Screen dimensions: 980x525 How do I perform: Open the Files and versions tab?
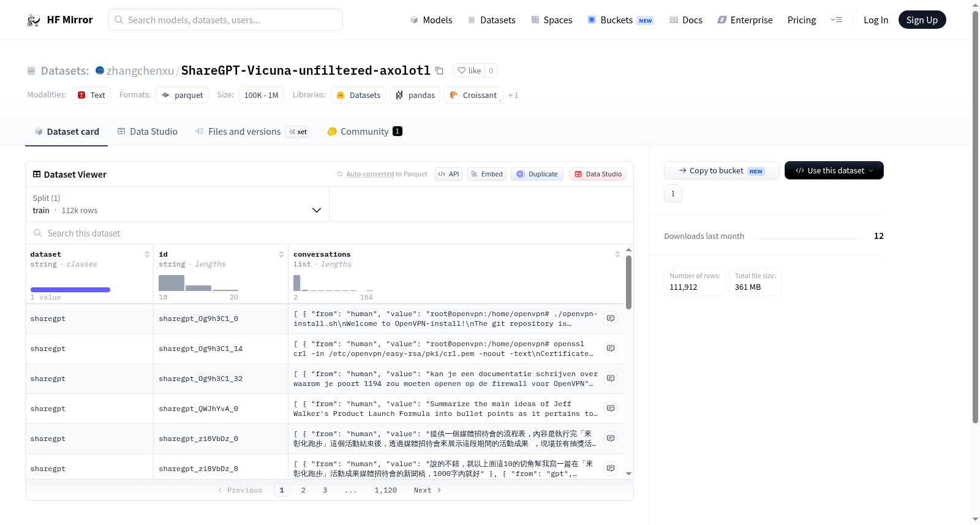tap(252, 131)
